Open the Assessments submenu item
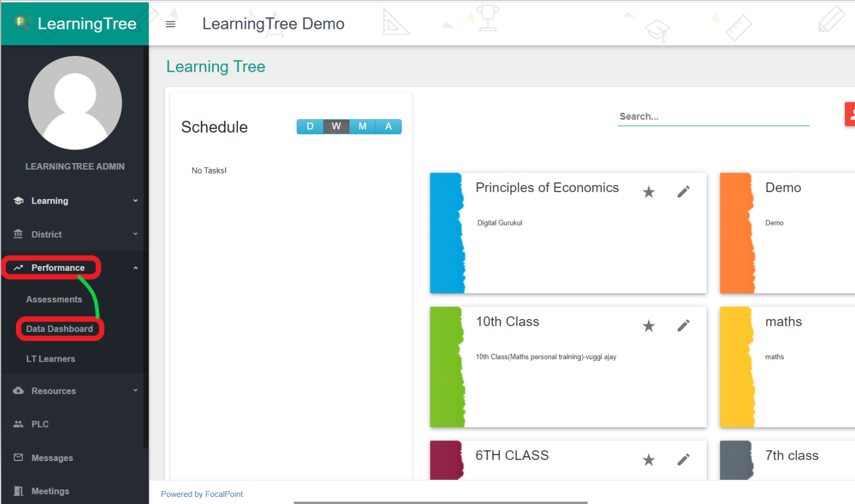855x504 pixels. pyautogui.click(x=54, y=300)
